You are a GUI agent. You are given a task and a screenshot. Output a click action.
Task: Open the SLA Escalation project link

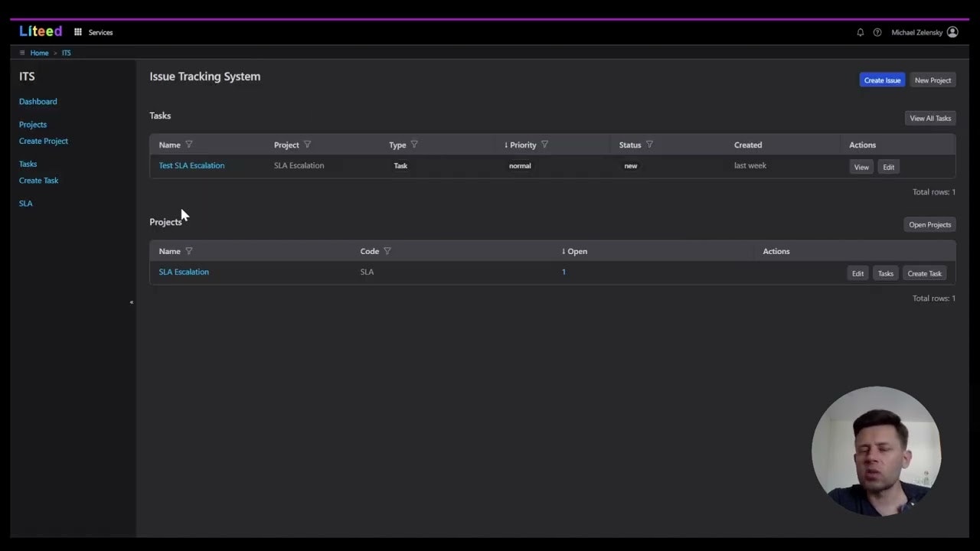coord(183,272)
